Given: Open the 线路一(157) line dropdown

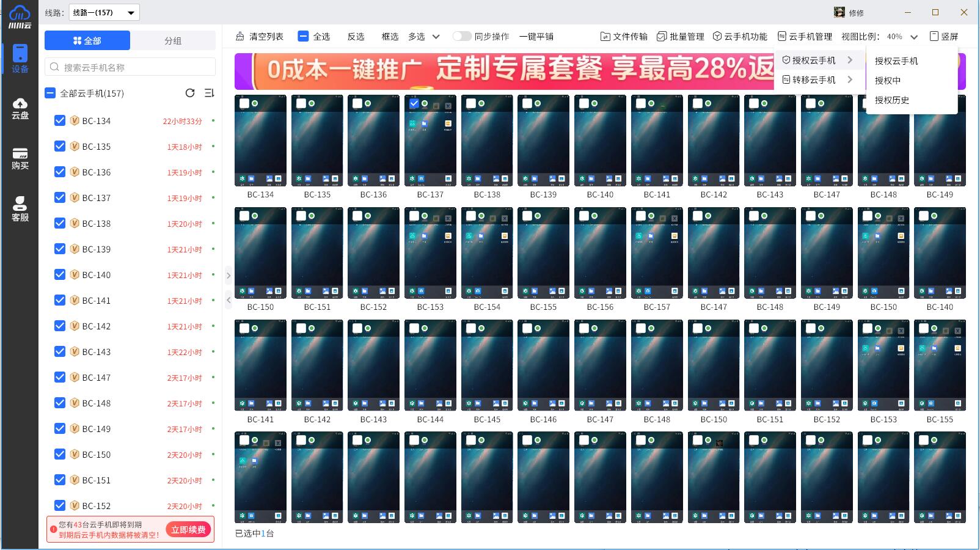Looking at the screenshot, I should point(104,12).
